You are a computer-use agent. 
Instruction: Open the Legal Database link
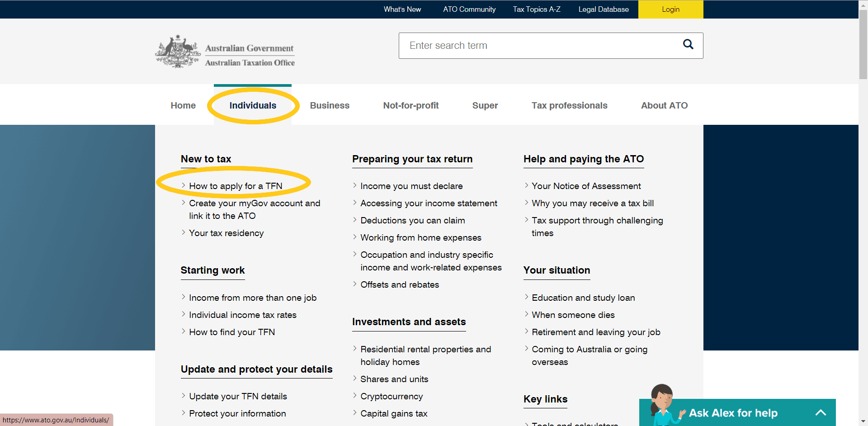604,9
